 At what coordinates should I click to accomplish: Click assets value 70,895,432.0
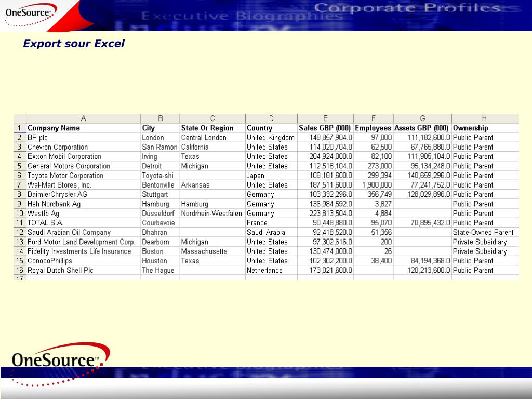422,223
